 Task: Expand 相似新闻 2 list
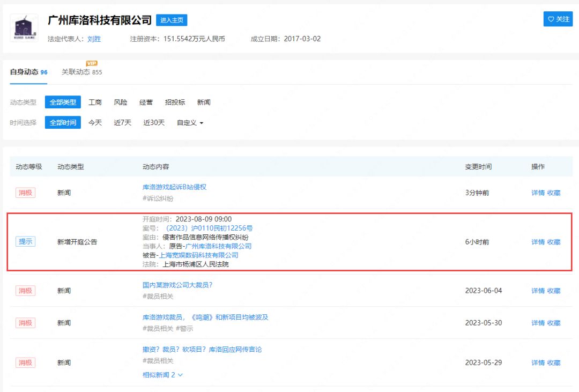(162, 375)
